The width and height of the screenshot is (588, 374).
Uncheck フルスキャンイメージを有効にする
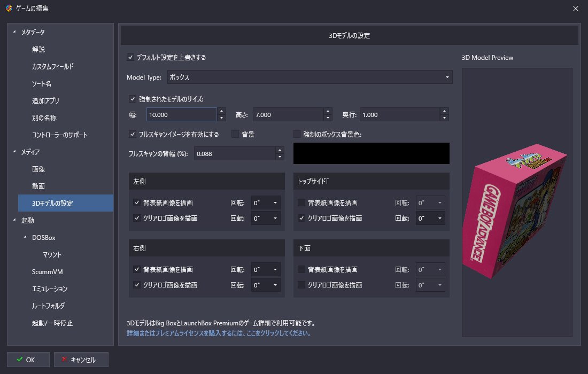(133, 134)
